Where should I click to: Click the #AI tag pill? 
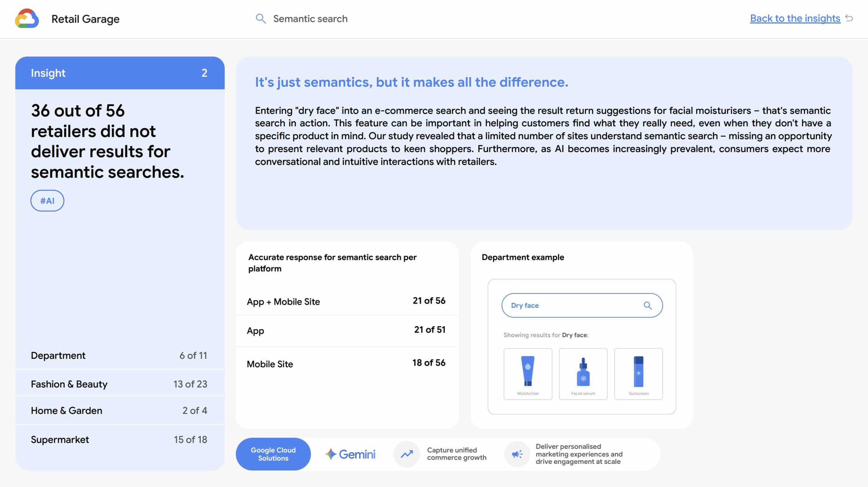[47, 201]
